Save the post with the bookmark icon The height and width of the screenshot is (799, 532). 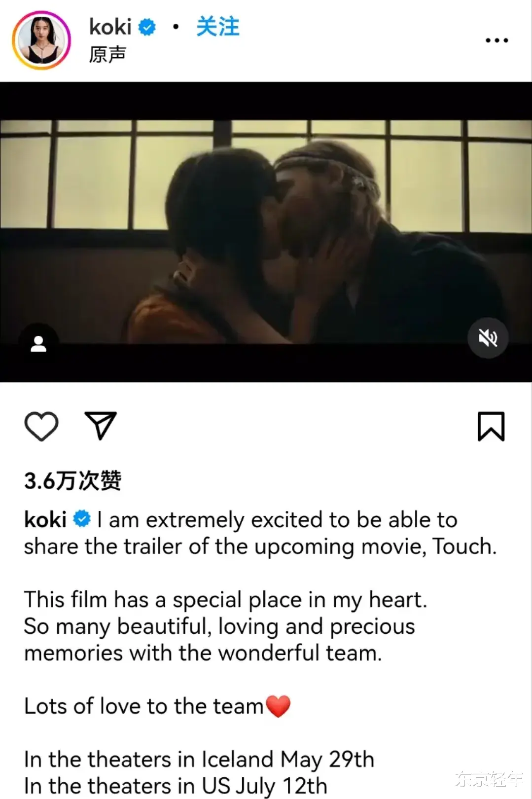click(491, 426)
